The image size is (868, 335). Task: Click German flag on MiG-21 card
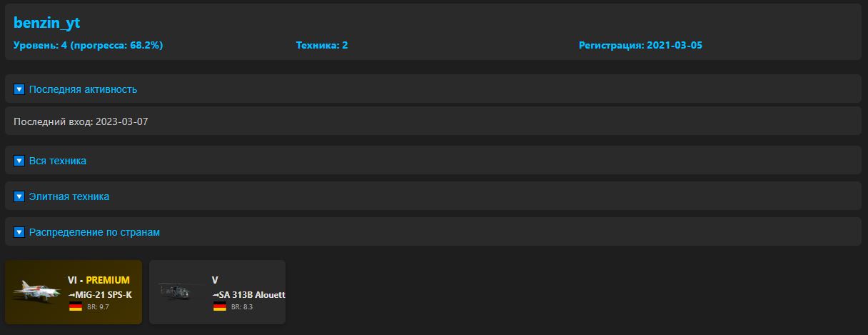coord(76,306)
